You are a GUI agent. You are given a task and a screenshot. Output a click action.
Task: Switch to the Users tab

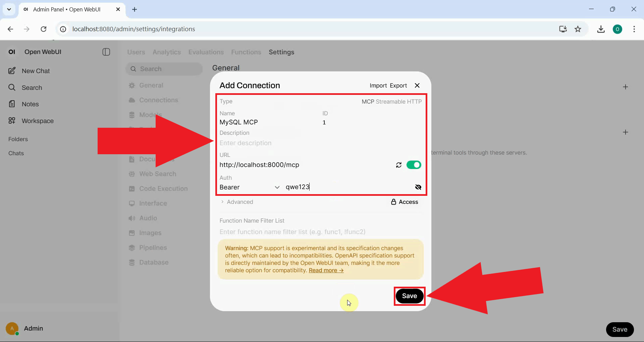point(136,52)
